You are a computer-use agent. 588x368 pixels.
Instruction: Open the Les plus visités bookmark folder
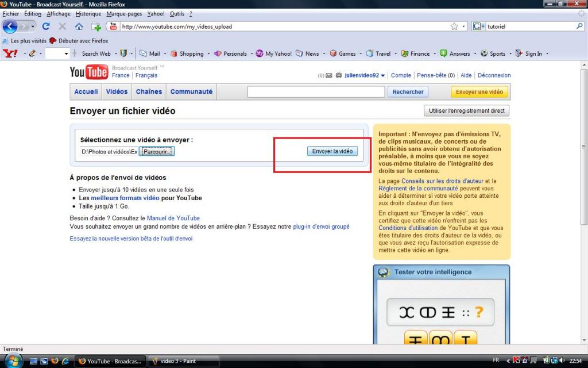pos(24,41)
